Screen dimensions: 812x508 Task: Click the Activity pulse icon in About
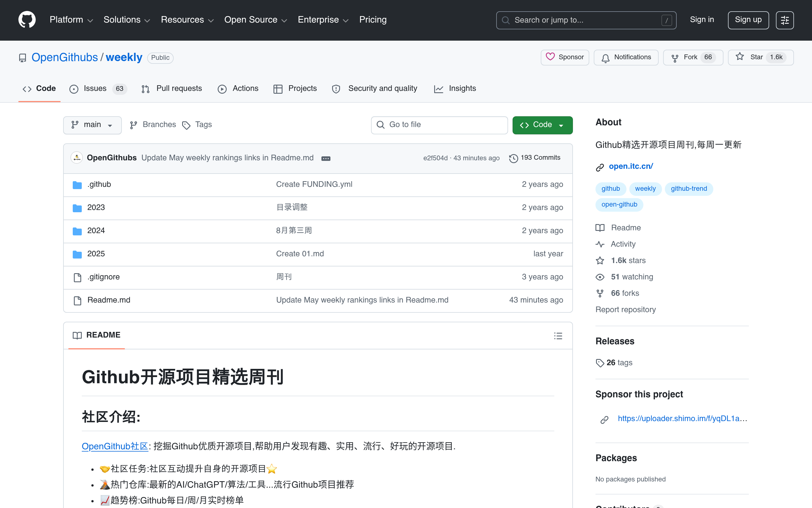pyautogui.click(x=600, y=244)
